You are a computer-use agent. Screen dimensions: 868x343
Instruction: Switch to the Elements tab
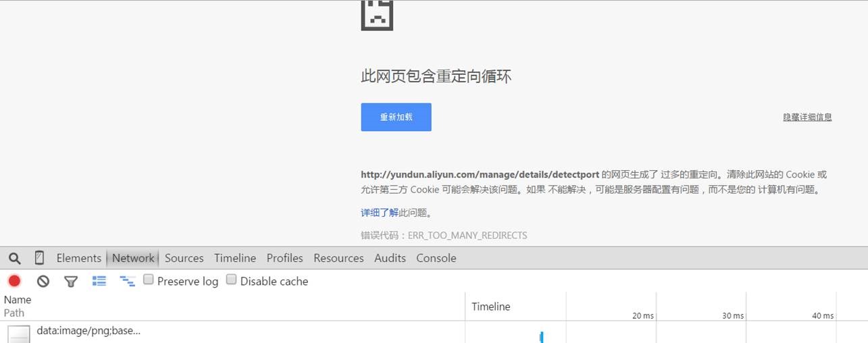click(78, 258)
